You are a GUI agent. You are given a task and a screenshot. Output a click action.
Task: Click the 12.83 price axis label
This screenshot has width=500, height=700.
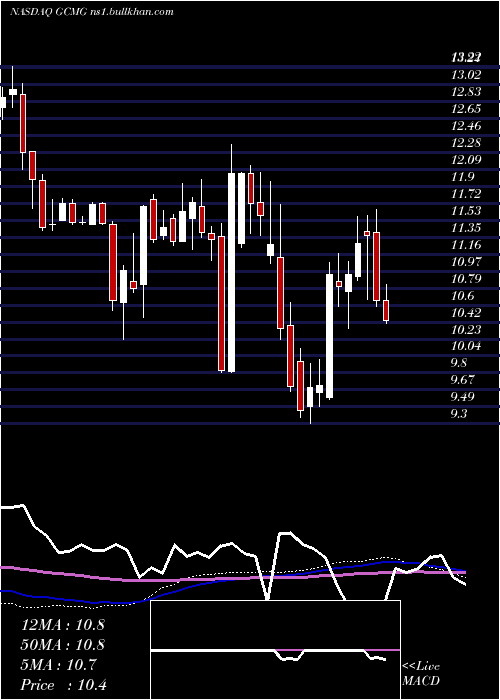(466, 92)
